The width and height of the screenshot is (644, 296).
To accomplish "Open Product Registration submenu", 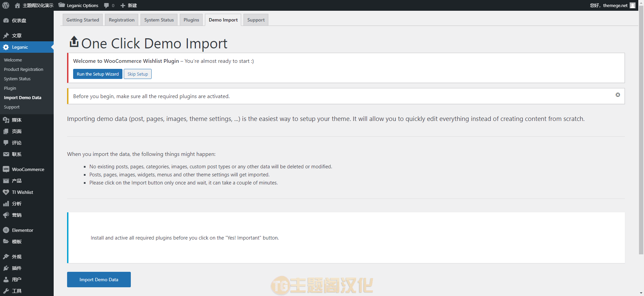I will pyautogui.click(x=23, y=69).
